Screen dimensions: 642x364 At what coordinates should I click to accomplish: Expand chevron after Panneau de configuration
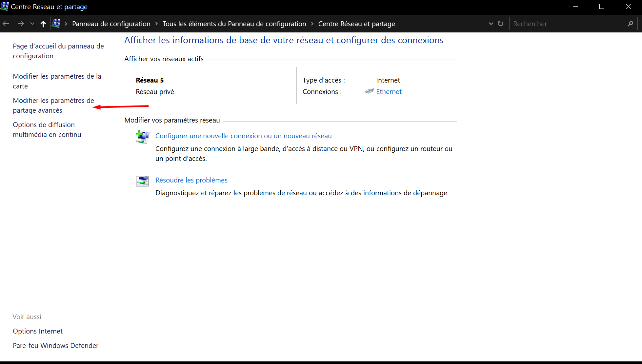(x=156, y=24)
